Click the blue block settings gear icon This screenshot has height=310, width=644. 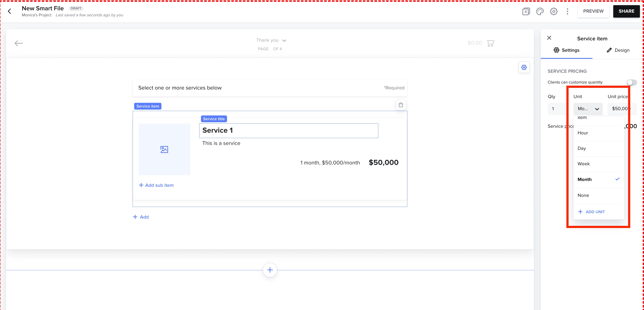coord(524,67)
